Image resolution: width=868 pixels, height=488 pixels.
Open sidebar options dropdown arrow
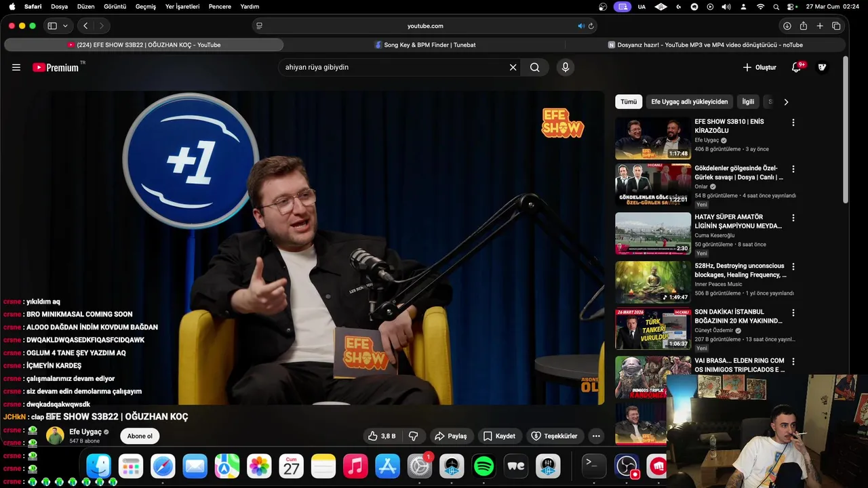pyautogui.click(x=65, y=26)
